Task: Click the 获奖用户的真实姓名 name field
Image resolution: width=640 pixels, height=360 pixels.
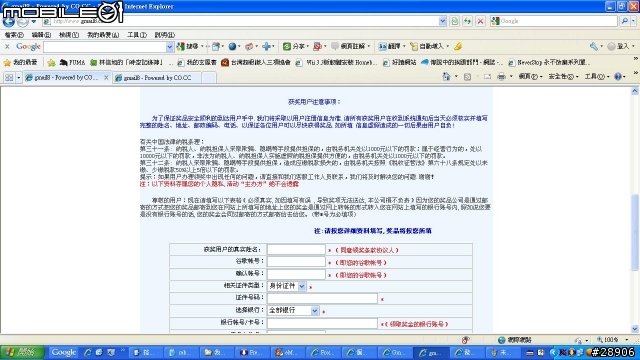Action: point(296,249)
